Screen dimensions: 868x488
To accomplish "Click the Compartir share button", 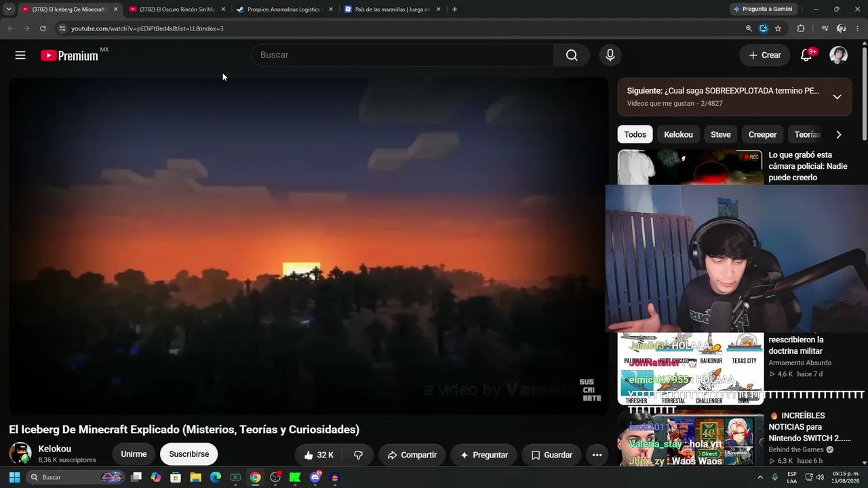I will (412, 455).
